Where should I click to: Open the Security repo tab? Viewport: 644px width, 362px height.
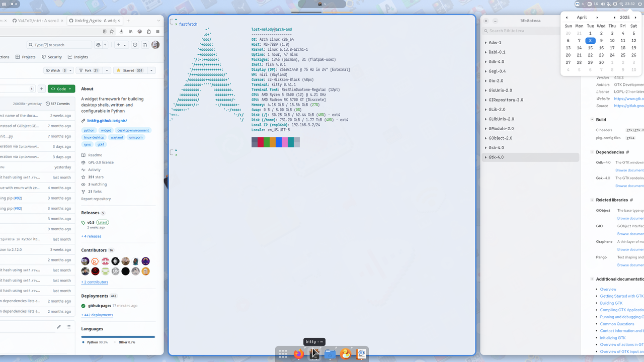(52, 57)
